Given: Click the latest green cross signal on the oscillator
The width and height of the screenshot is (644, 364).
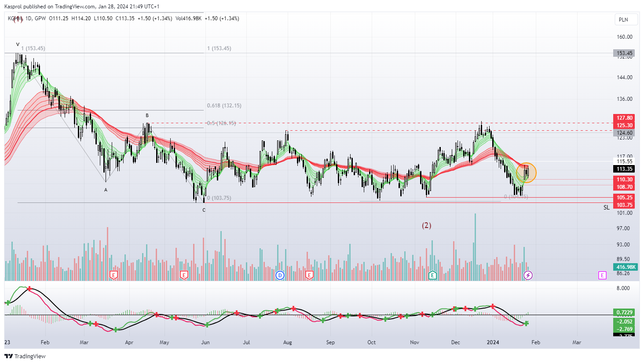Looking at the screenshot, I should (x=526, y=324).
